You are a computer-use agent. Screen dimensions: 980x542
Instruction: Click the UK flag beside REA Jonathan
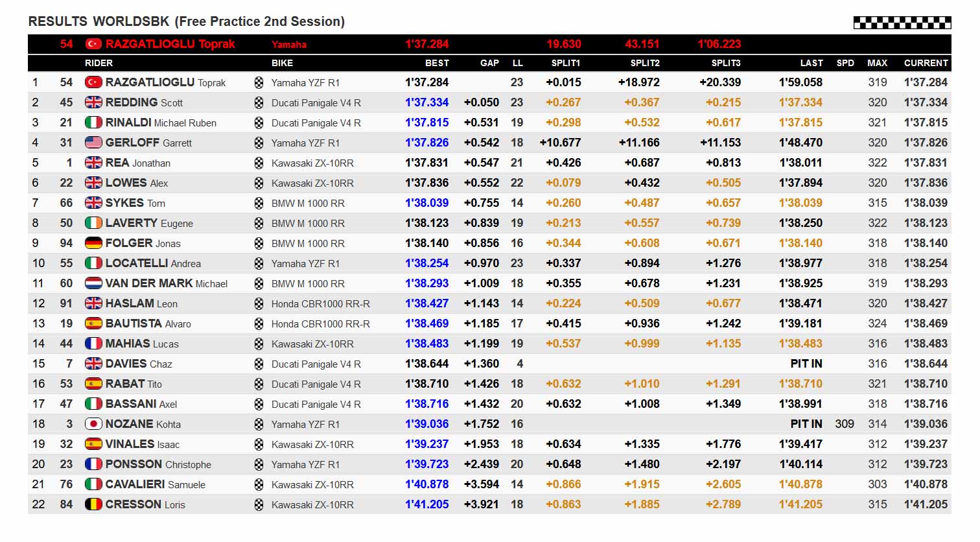pos(93,163)
